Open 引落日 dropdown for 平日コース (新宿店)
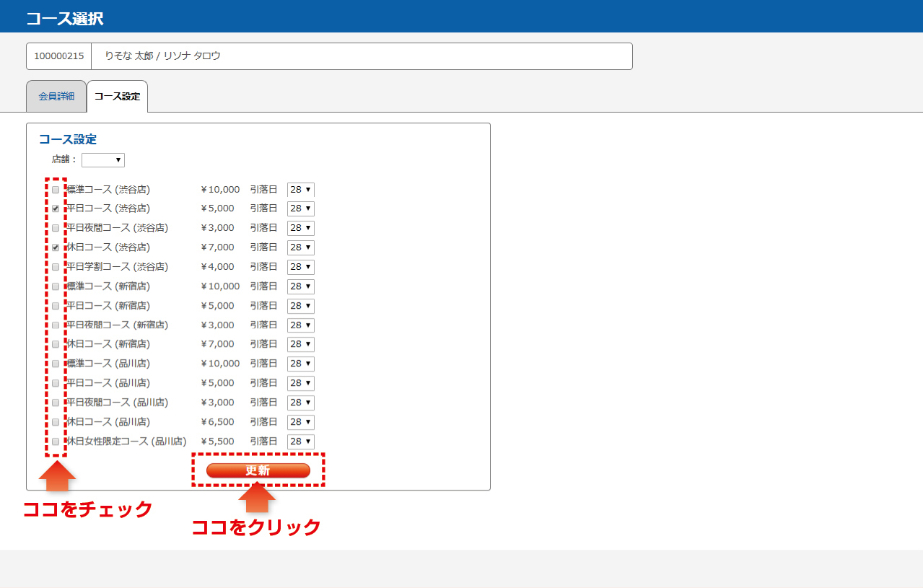The height and width of the screenshot is (588, 923). pos(301,306)
